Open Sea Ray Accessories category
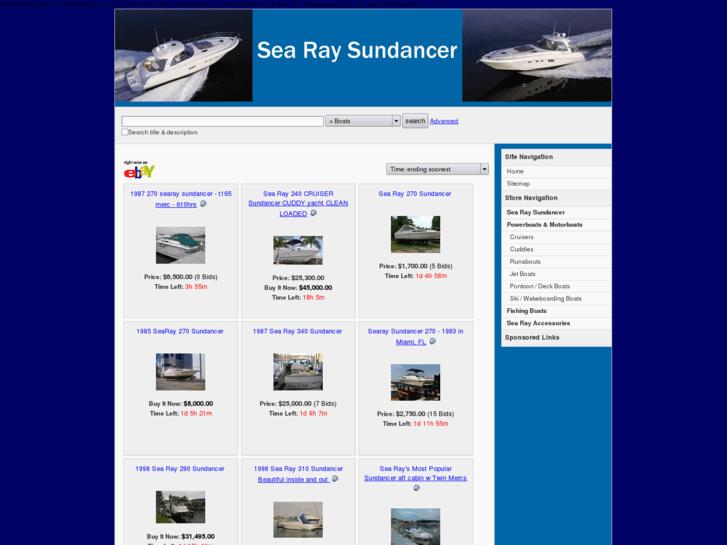Viewport: 727px width, 545px height. tap(538, 323)
